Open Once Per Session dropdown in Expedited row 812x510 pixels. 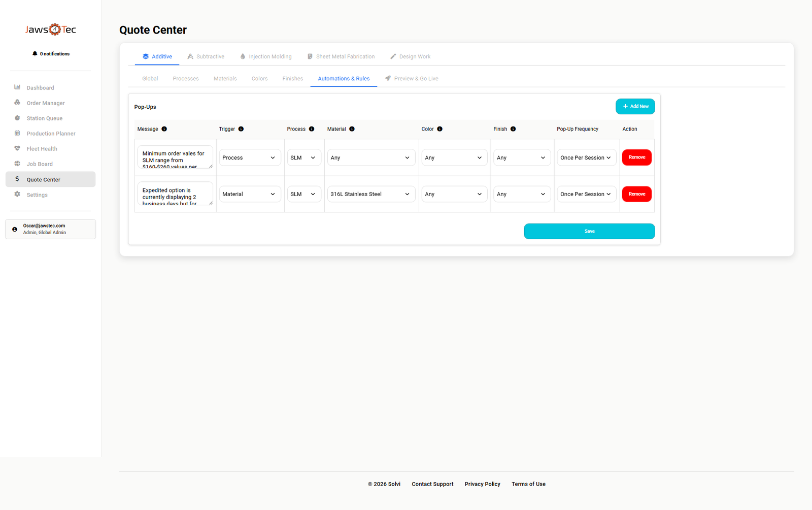pos(587,194)
